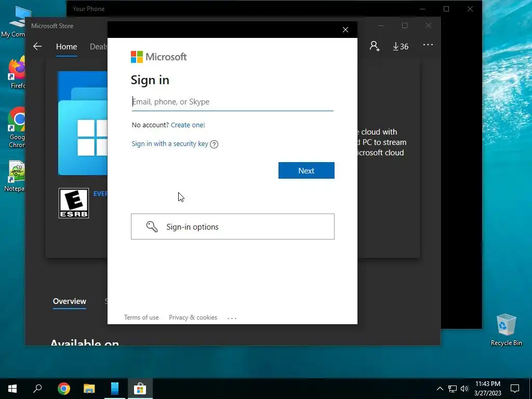The width and height of the screenshot is (532, 399).
Task: Open the Windows Start menu
Action: tap(12, 389)
